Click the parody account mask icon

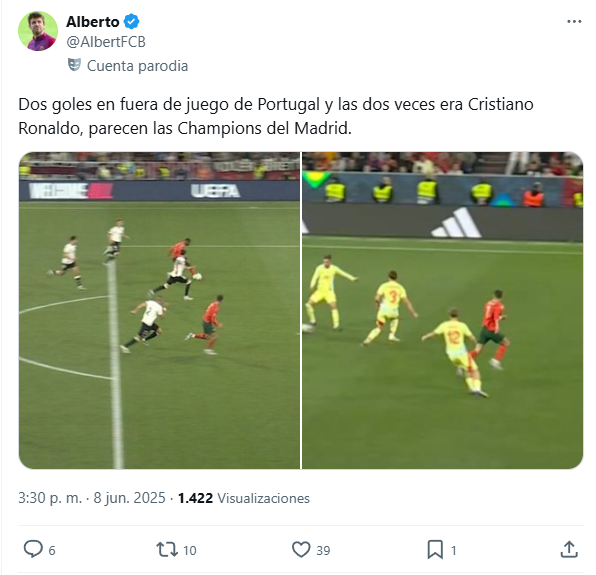click(74, 65)
